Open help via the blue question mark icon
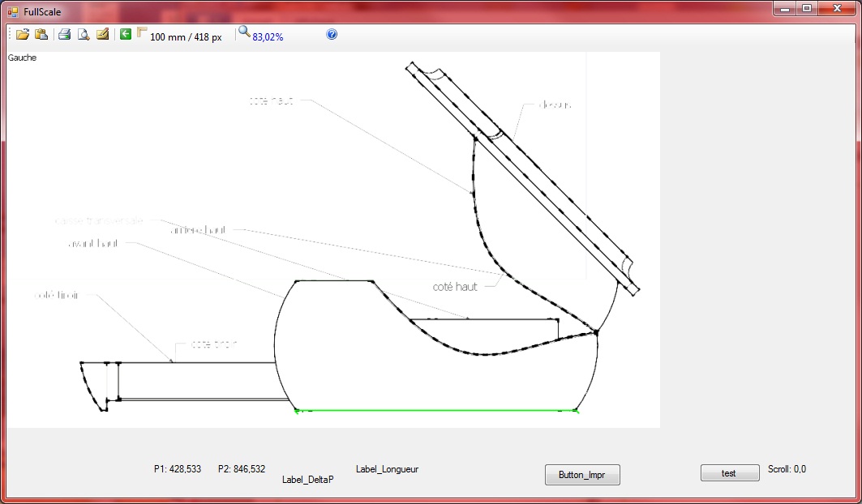The width and height of the screenshot is (862, 504). click(332, 35)
